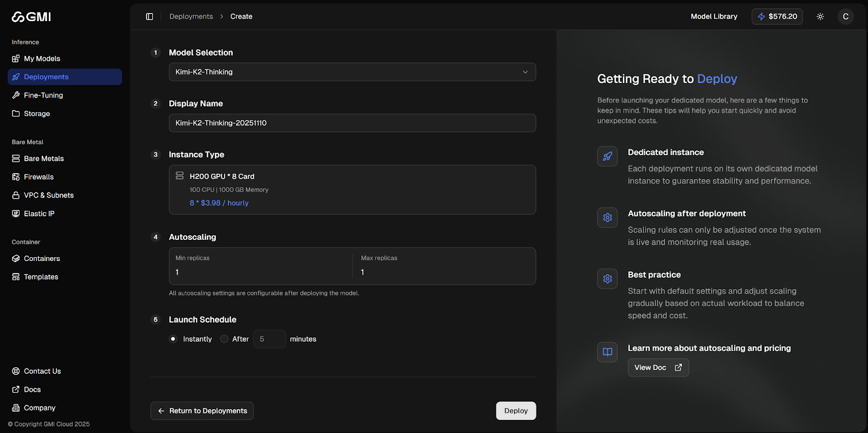Open the Templates page
The height and width of the screenshot is (433, 868).
click(65, 277)
